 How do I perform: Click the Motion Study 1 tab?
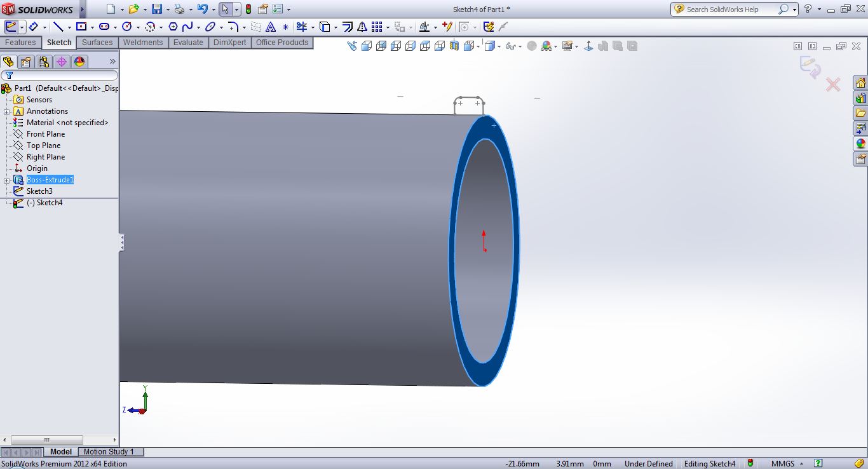pos(109,452)
